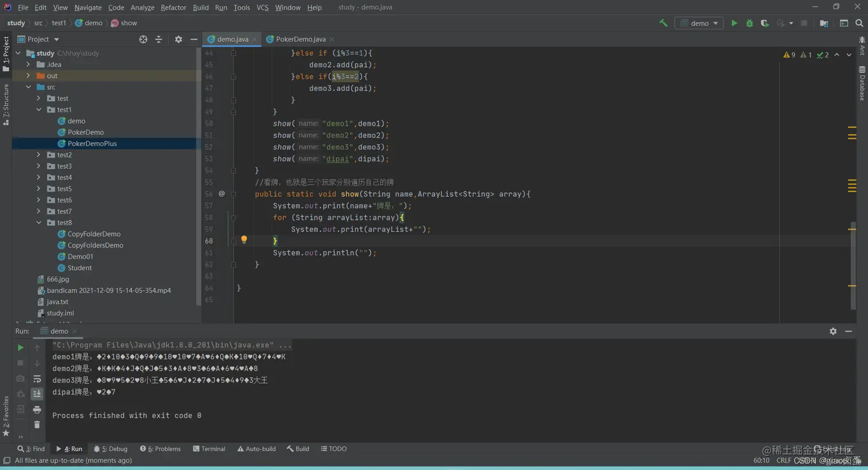The image size is (868, 470).
Task: Toggle soft-wrap in Run console
Action: pyautogui.click(x=37, y=379)
